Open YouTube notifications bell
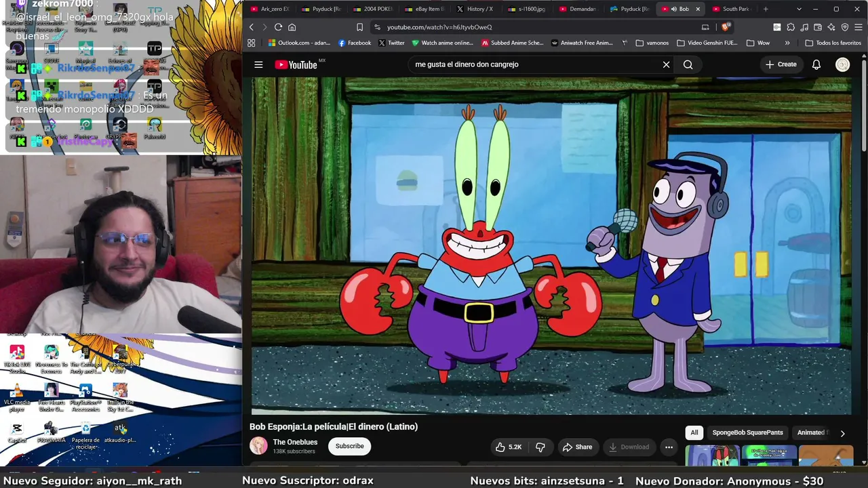Image resolution: width=868 pixels, height=488 pixels. (x=816, y=64)
